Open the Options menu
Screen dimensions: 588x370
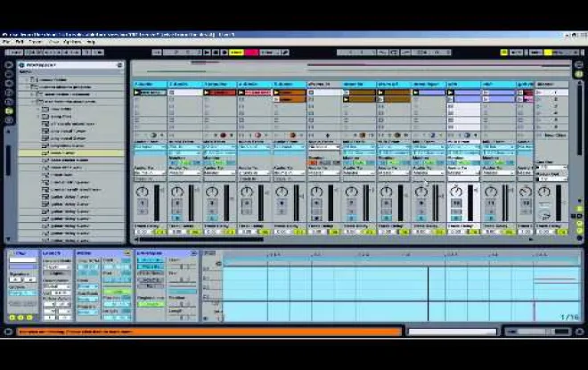click(x=71, y=42)
